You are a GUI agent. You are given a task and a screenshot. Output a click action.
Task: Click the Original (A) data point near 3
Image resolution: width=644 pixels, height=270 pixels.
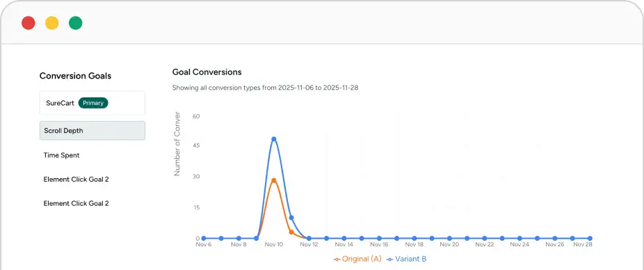[x=291, y=232]
